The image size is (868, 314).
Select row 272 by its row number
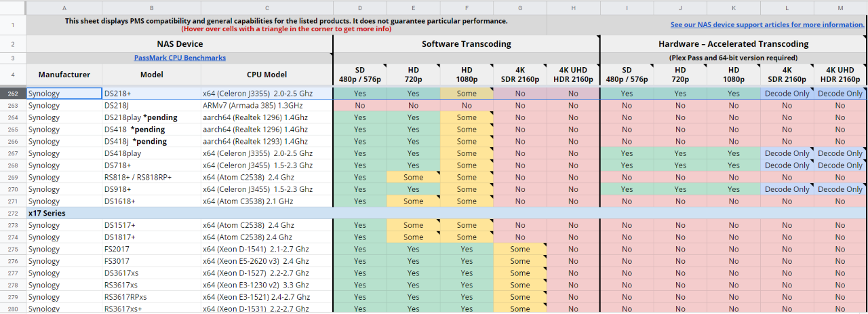point(13,213)
